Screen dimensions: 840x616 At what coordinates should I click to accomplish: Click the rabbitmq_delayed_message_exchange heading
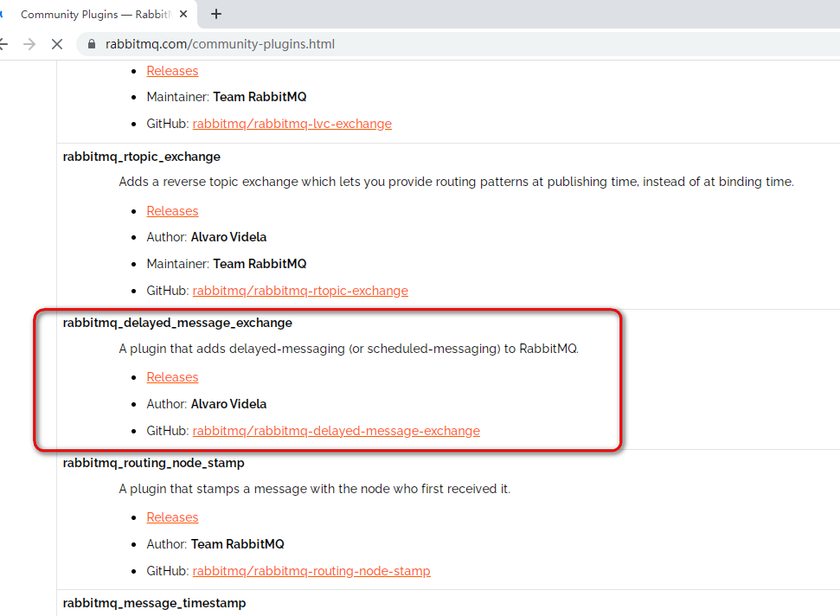pyautogui.click(x=177, y=323)
